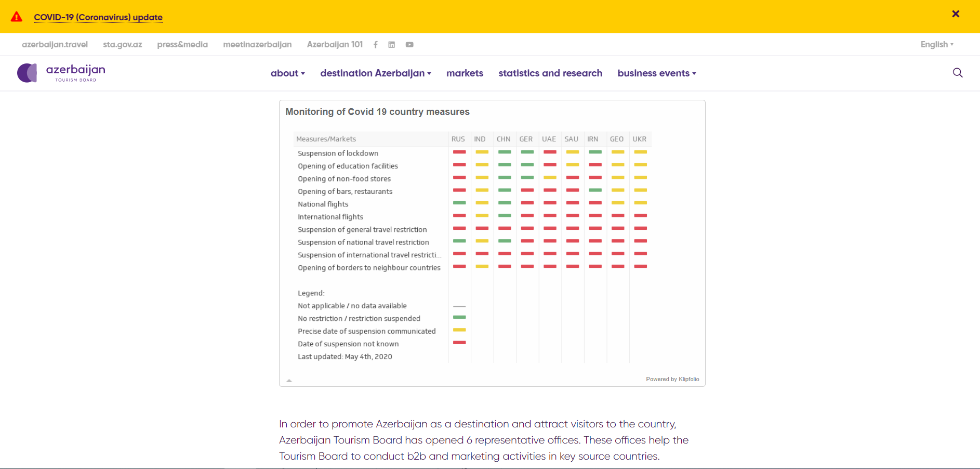
Task: Click IND status bar for National flights
Action: tap(482, 203)
